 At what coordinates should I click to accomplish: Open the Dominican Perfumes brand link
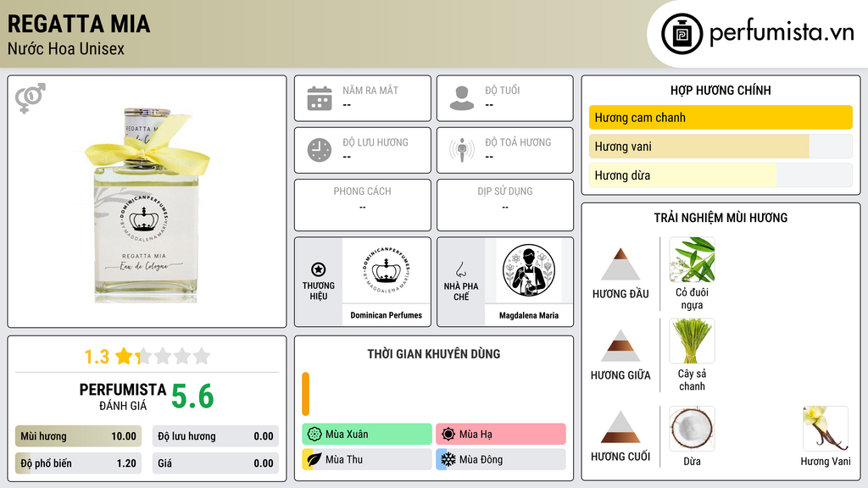[387, 315]
